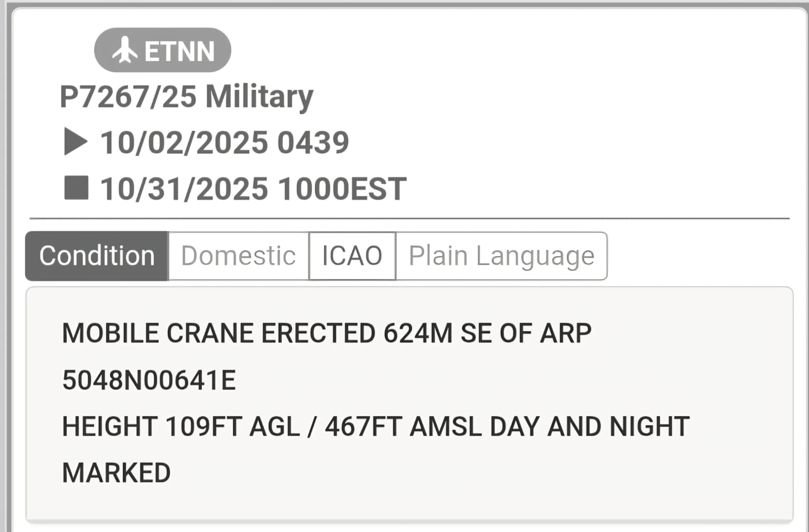
Task: Click the start date 10/02/2025 0439
Action: pyautogui.click(x=224, y=142)
